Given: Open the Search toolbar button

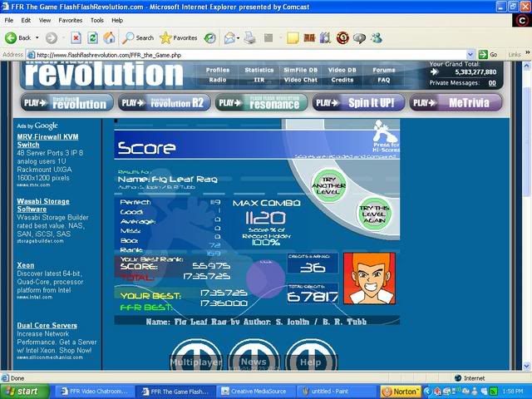Looking at the screenshot, I should 138,37.
